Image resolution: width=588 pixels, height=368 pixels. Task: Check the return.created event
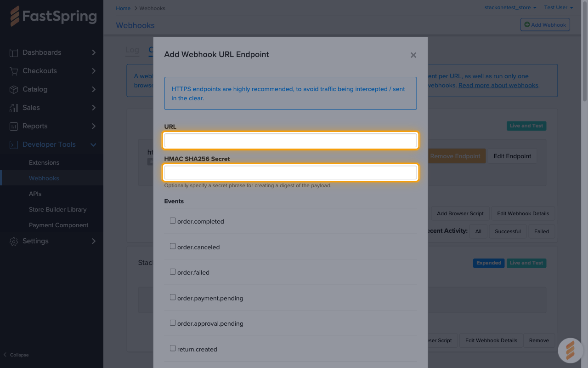tap(173, 349)
